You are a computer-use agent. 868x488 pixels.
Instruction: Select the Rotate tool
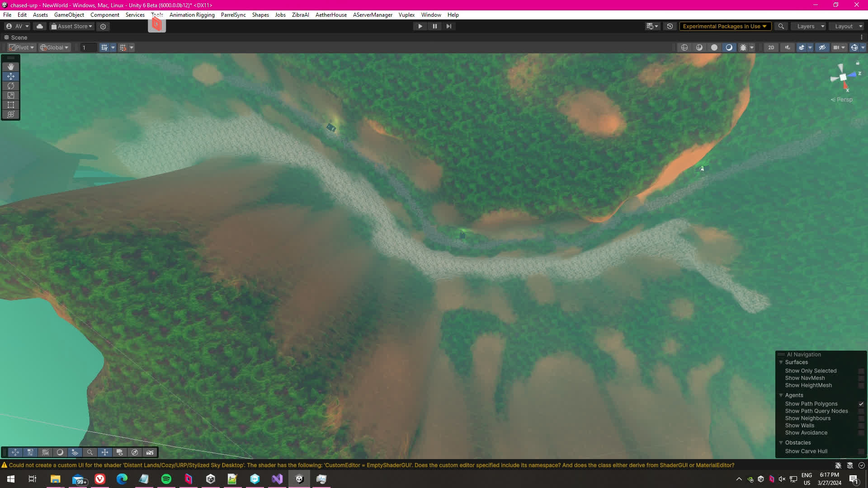(11, 86)
